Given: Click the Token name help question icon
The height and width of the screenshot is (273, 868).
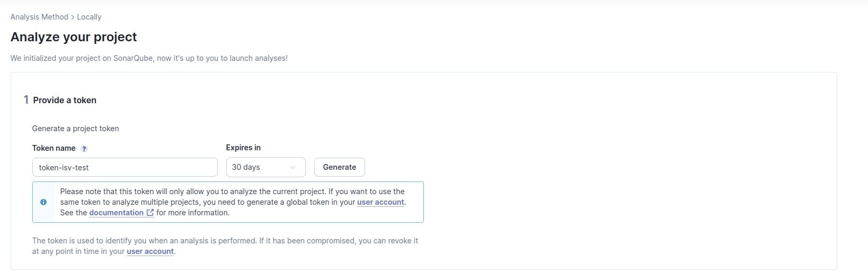Looking at the screenshot, I should 84,149.
